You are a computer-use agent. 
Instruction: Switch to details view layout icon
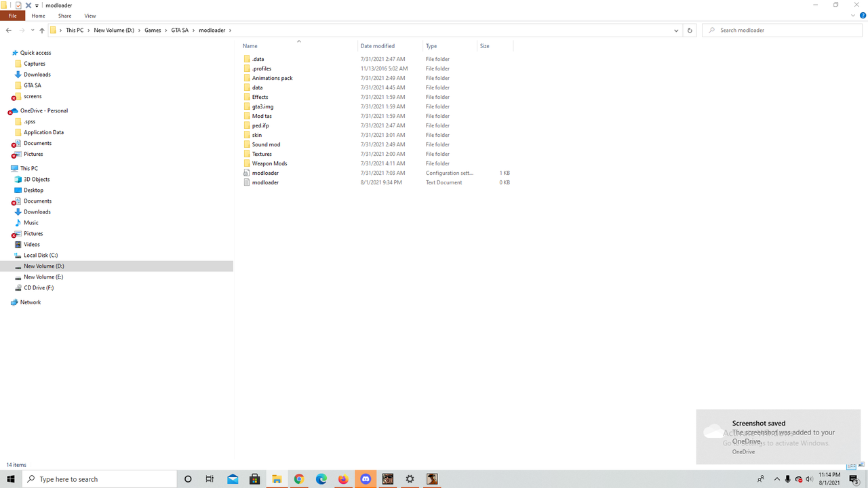(851, 466)
